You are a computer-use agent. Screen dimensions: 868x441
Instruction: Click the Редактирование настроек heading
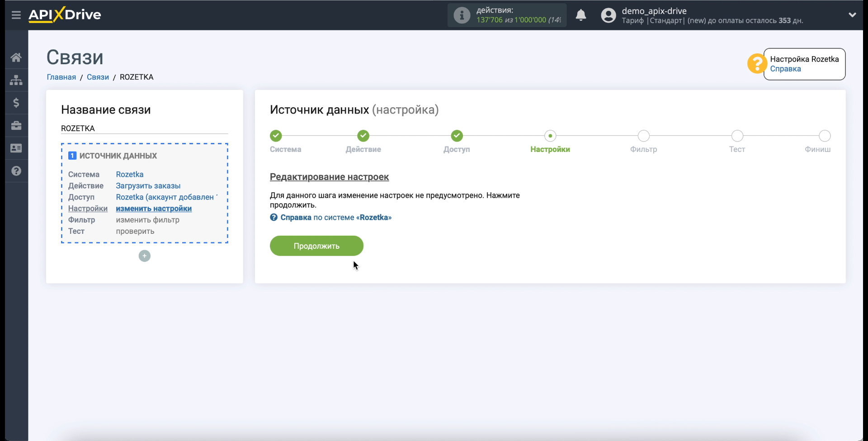[329, 177]
